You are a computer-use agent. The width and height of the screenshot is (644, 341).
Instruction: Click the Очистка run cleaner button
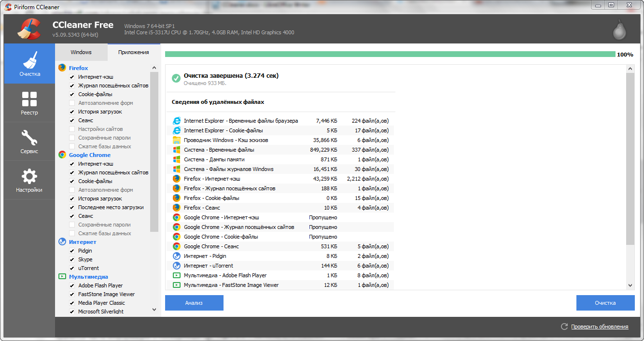point(605,303)
